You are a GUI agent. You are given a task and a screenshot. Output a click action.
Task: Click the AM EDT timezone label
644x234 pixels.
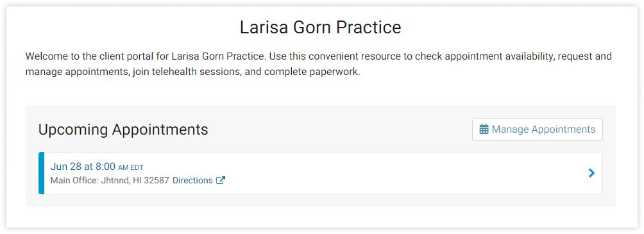click(131, 167)
